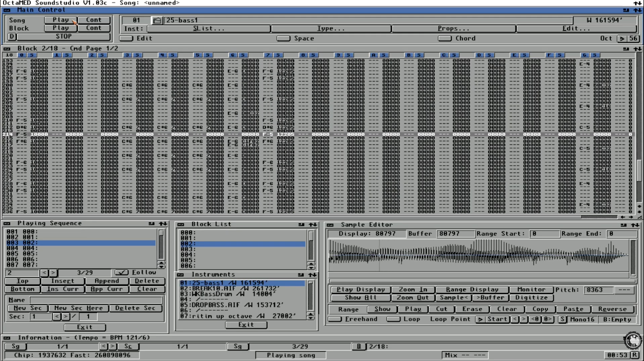Click the Oct cycle arrow button

click(x=622, y=39)
